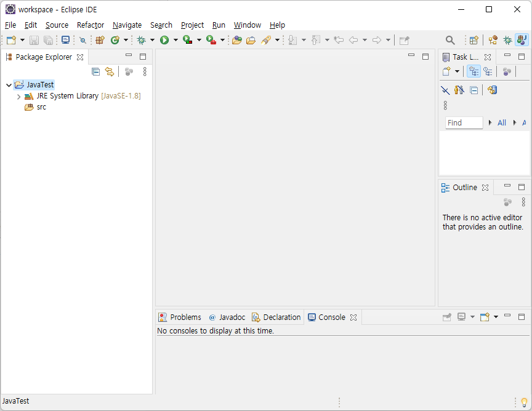Click Synchronize Changed repository icon
This screenshot has width=532, height=411.
[x=493, y=90]
